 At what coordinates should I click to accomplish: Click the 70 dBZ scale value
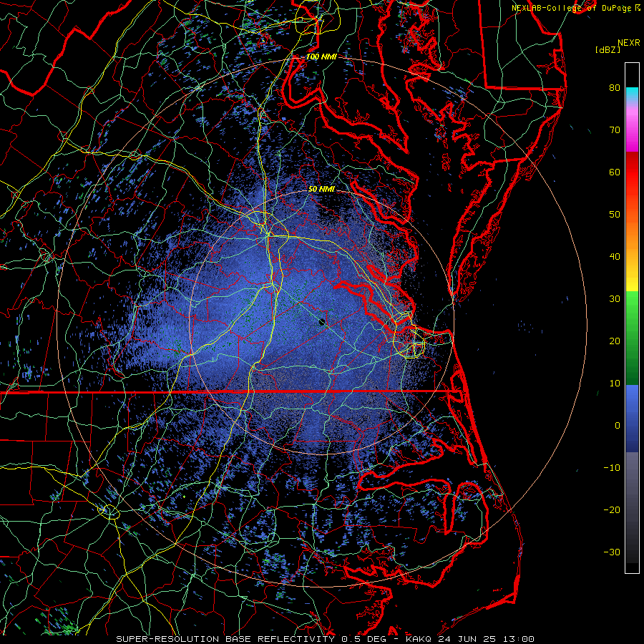coord(615,130)
